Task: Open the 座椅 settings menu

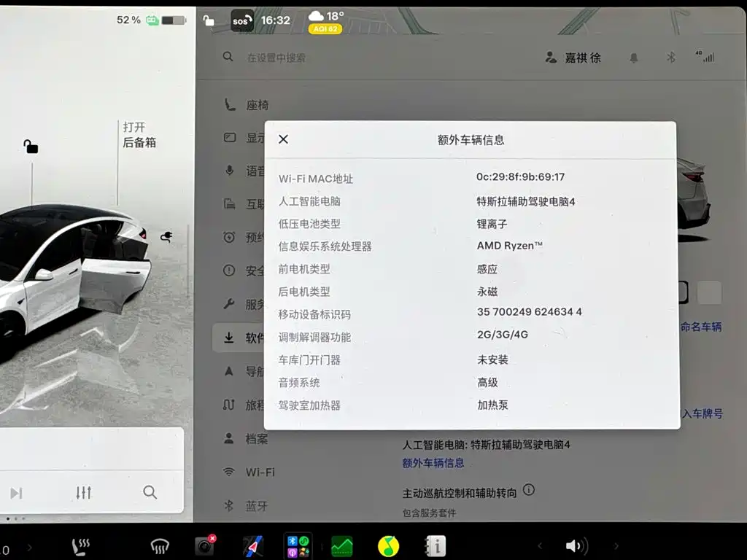Action: [x=247, y=105]
